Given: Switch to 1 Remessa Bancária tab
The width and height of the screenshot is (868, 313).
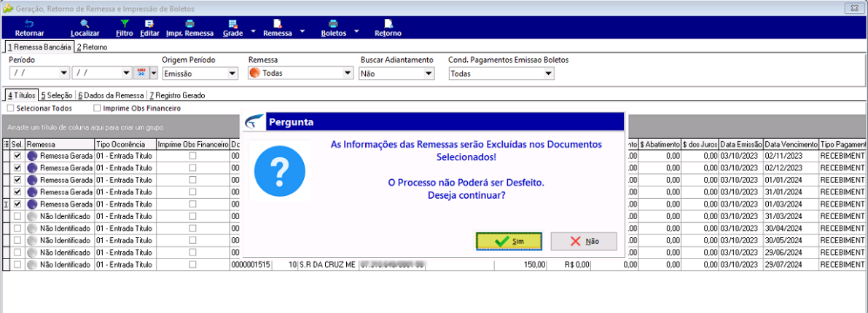Looking at the screenshot, I should (x=39, y=47).
